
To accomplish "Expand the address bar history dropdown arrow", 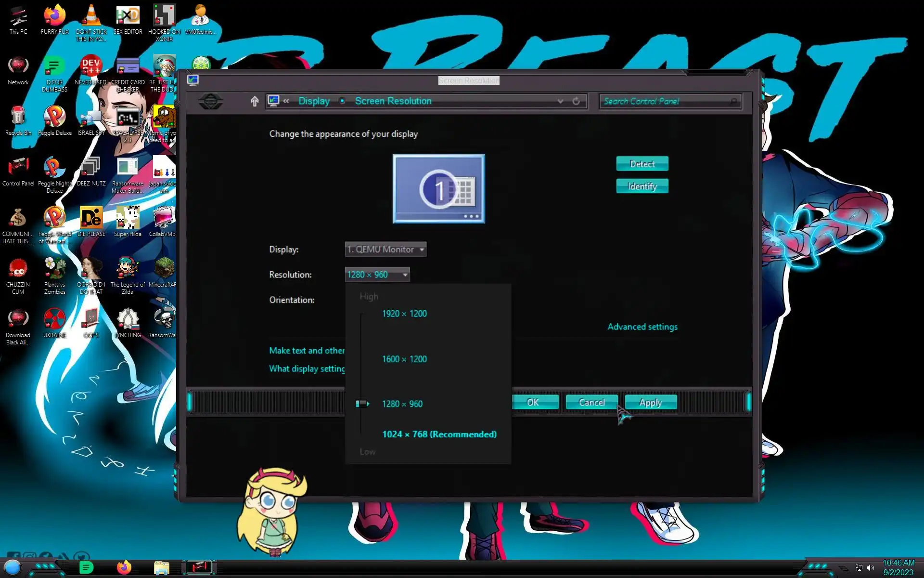I will click(x=560, y=101).
